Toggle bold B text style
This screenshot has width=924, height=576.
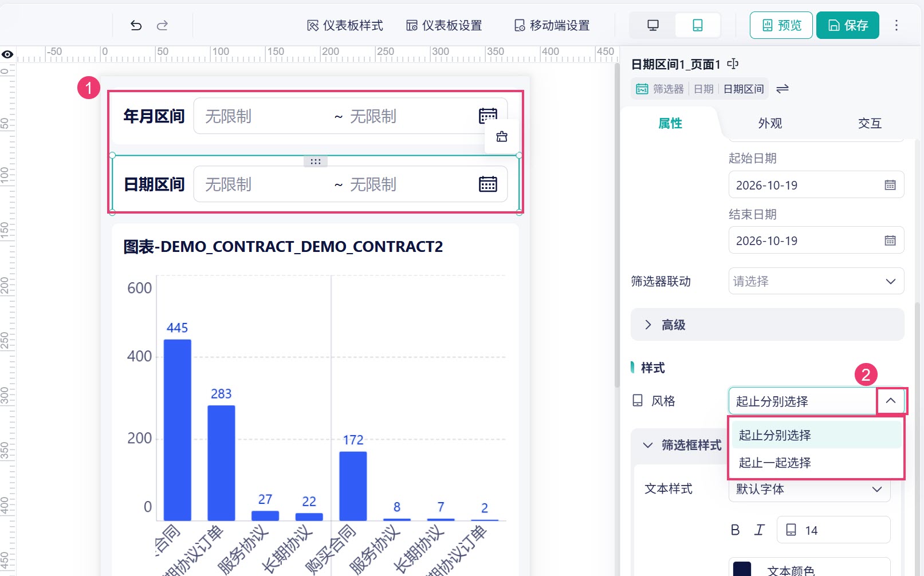(735, 530)
